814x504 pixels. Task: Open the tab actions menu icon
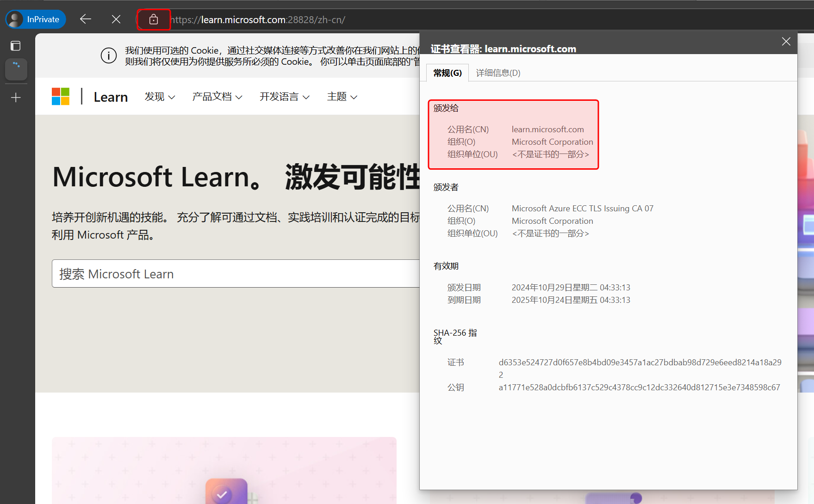click(x=16, y=46)
